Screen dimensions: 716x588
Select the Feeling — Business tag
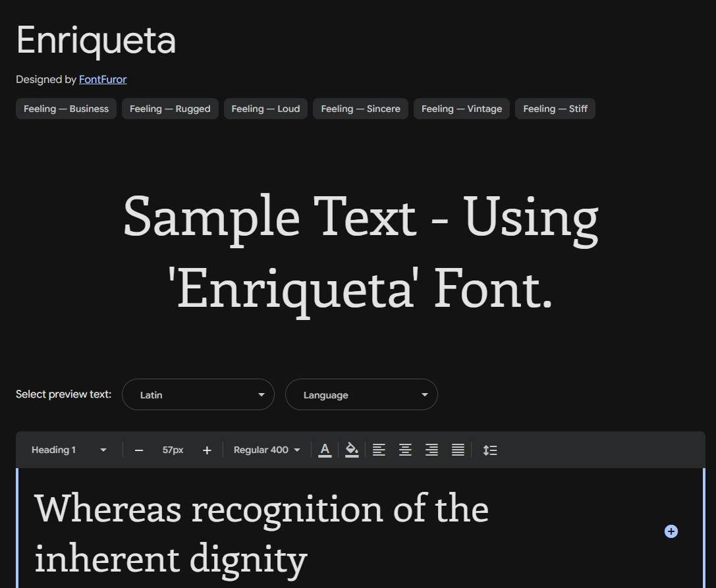click(x=67, y=109)
